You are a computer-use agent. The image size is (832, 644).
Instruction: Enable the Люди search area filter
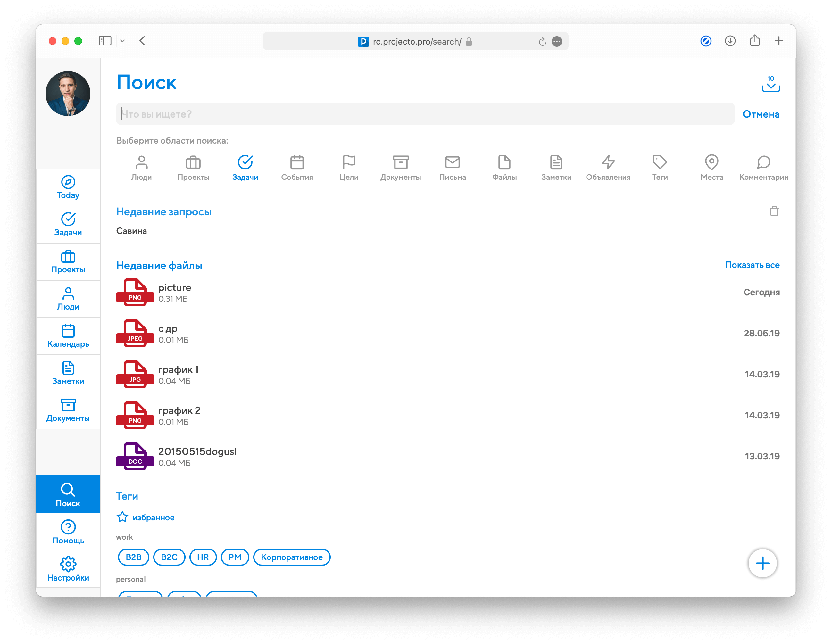pyautogui.click(x=141, y=168)
